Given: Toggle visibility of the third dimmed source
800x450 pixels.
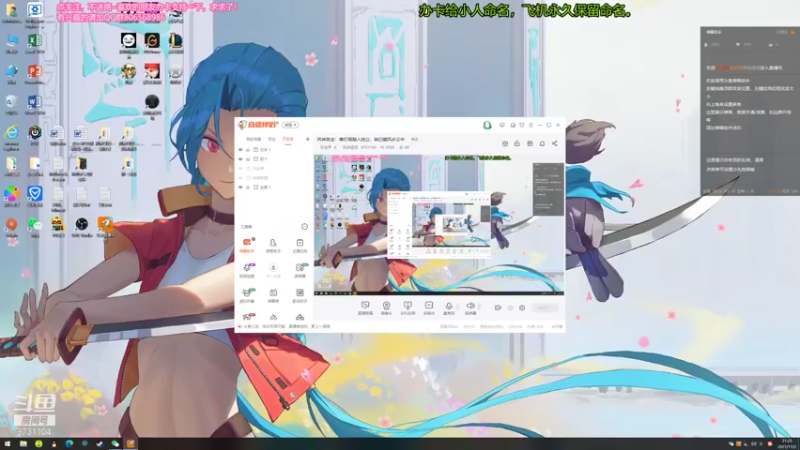Looking at the screenshot, I should pyautogui.click(x=240, y=168).
